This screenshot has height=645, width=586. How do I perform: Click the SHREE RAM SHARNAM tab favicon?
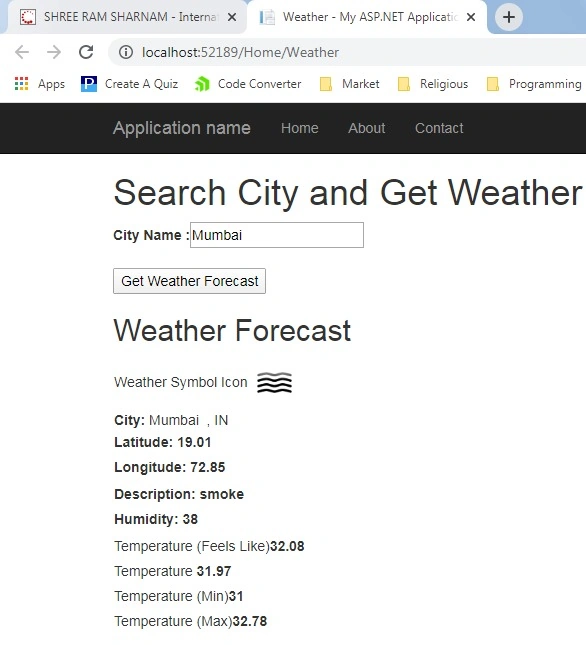(x=28, y=17)
